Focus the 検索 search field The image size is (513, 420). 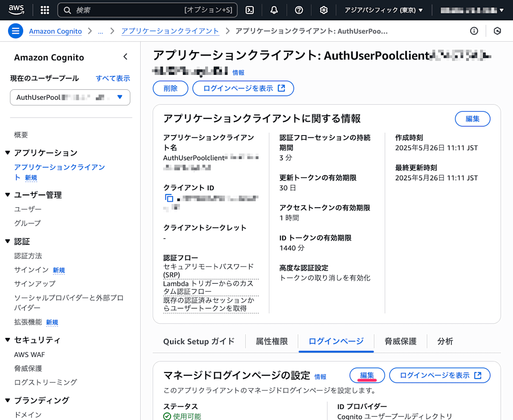(147, 10)
